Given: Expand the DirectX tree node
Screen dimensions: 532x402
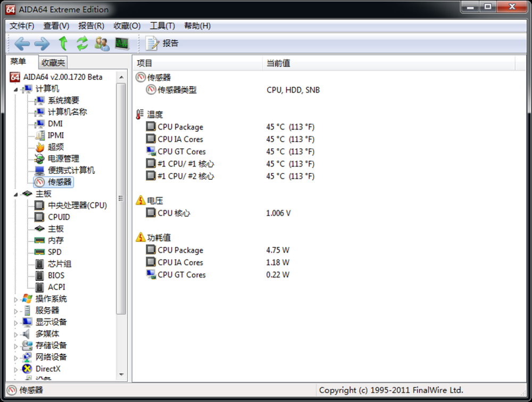Looking at the screenshot, I should tap(15, 370).
